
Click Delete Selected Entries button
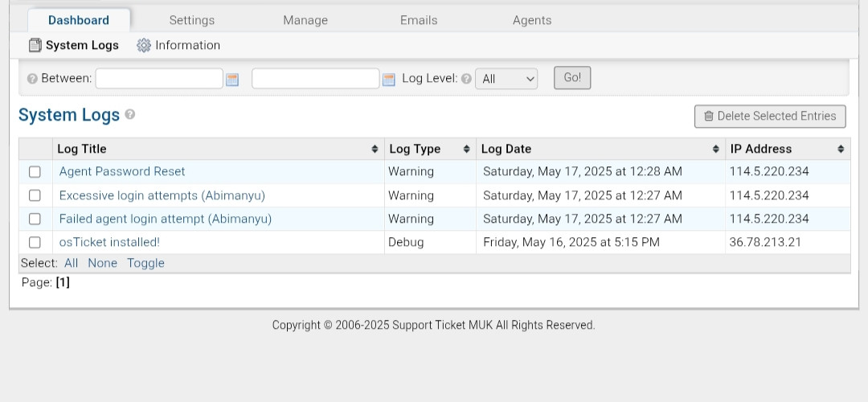coord(770,116)
